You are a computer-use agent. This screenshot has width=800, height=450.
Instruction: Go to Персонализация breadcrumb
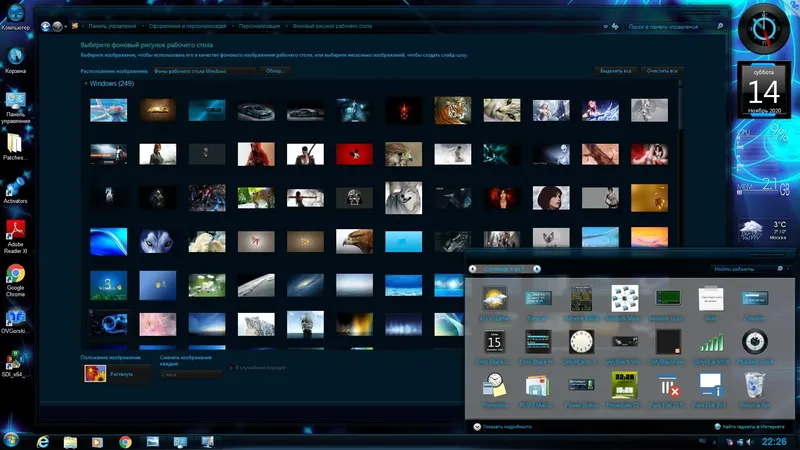point(259,26)
